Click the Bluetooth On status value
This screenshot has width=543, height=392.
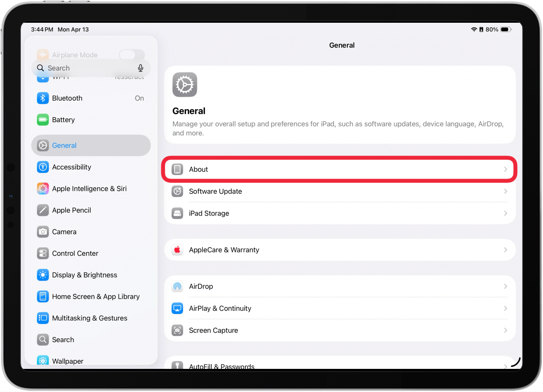(139, 98)
